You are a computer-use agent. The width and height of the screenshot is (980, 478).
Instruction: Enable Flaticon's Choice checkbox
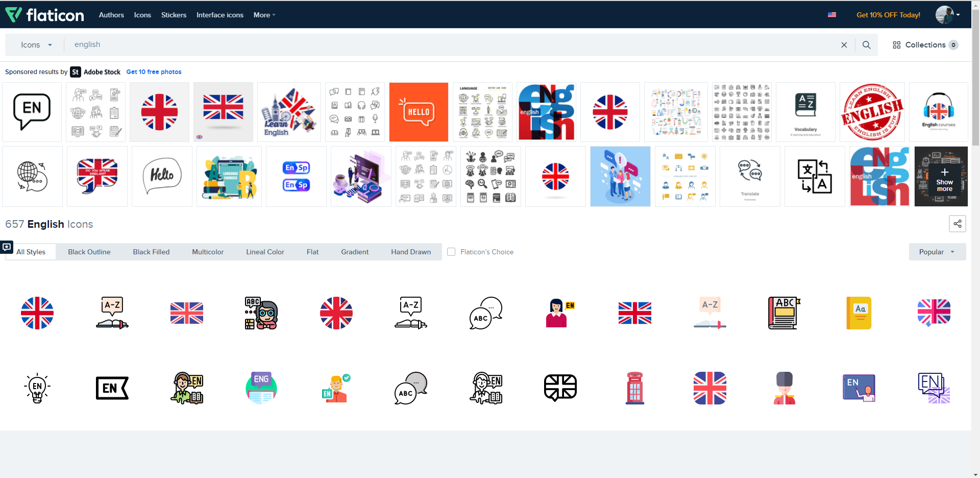[x=451, y=252]
